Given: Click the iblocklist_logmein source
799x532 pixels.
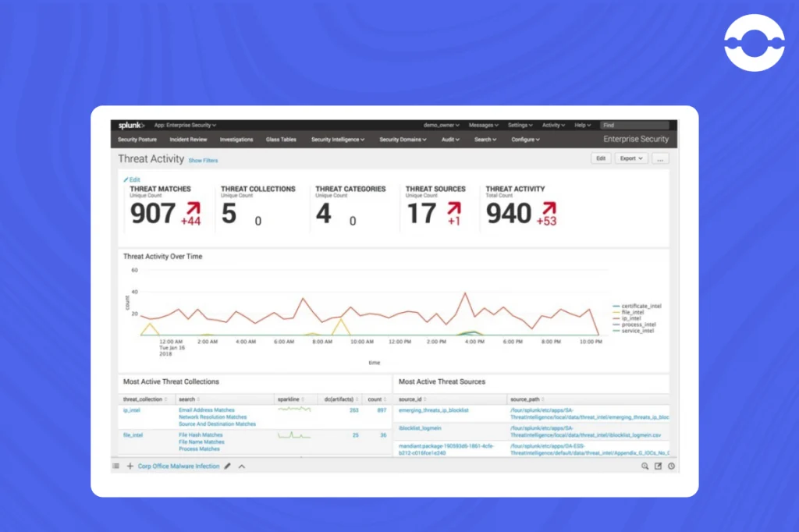Looking at the screenshot, I should 420,428.
